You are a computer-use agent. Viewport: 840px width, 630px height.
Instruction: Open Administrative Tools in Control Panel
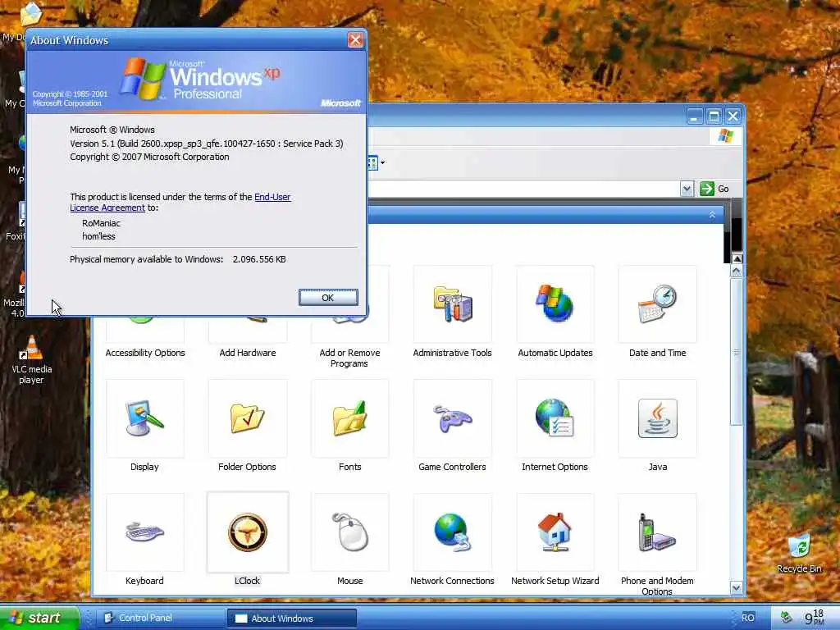(x=453, y=304)
